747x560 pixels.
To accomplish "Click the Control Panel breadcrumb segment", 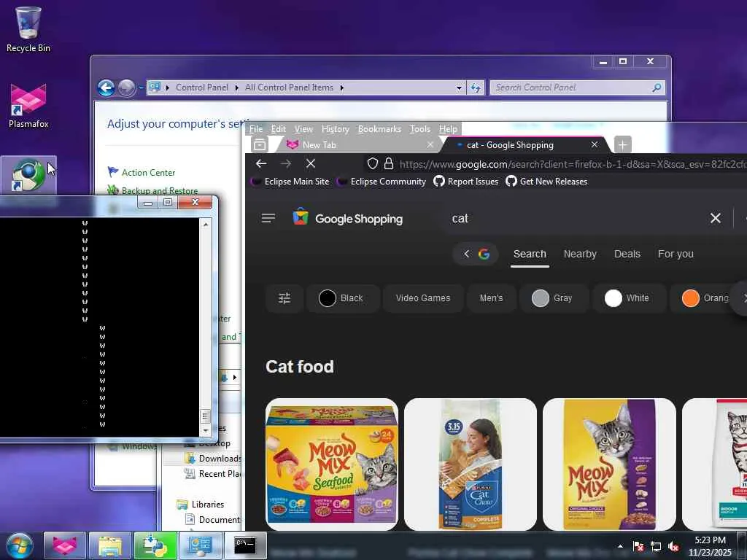I will pyautogui.click(x=201, y=87).
